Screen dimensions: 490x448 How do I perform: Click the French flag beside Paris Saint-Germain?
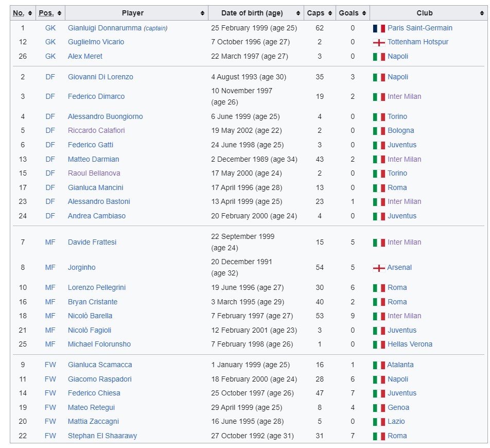click(x=379, y=28)
